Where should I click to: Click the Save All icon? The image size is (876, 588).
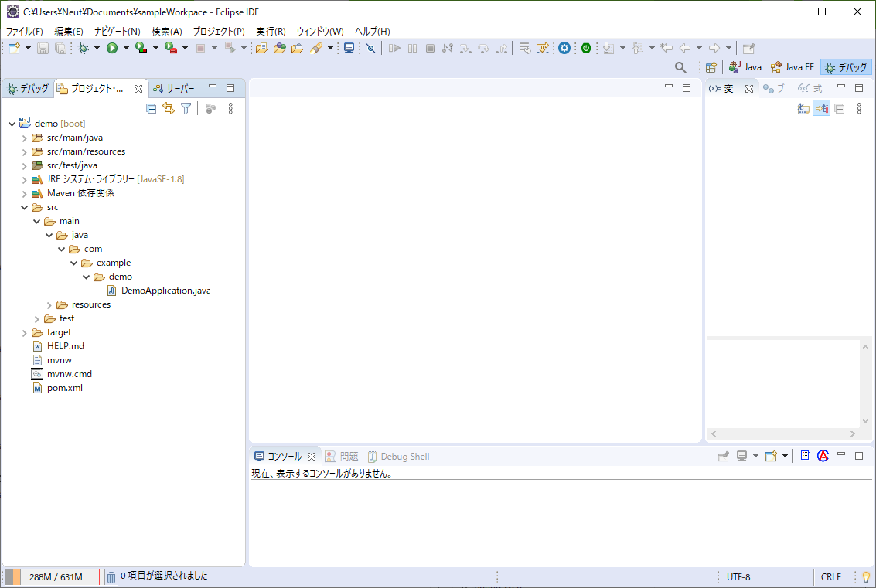pyautogui.click(x=60, y=48)
